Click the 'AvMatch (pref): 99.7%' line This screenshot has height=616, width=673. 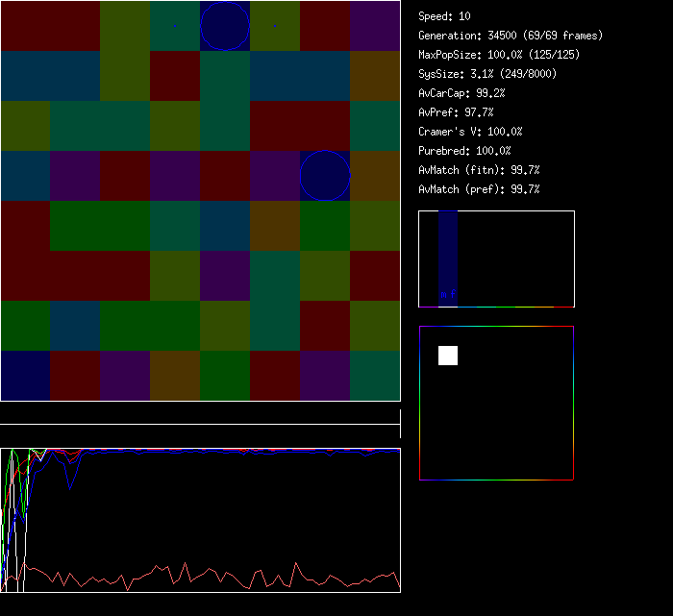[479, 189]
